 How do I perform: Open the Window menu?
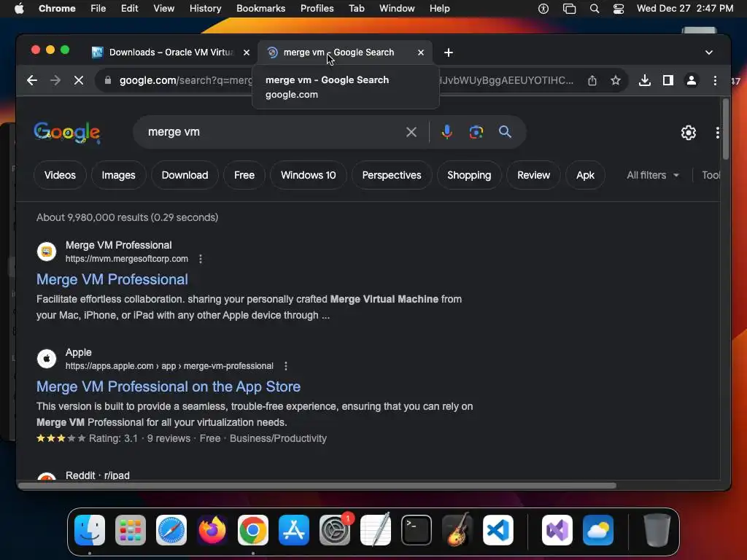[x=397, y=9]
